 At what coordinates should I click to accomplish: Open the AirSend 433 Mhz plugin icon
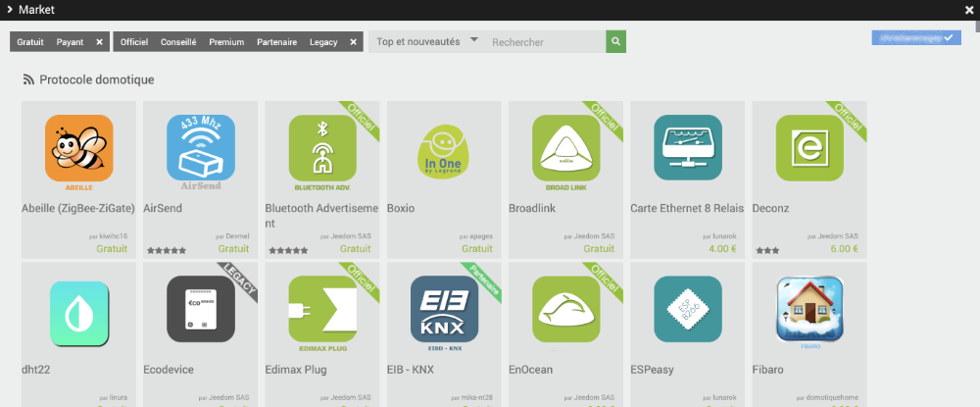click(x=201, y=149)
